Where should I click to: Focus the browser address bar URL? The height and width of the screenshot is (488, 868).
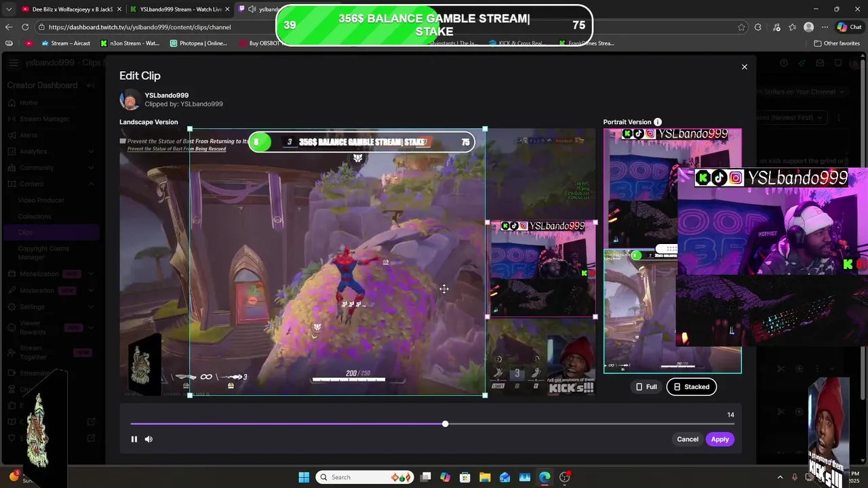click(x=140, y=27)
